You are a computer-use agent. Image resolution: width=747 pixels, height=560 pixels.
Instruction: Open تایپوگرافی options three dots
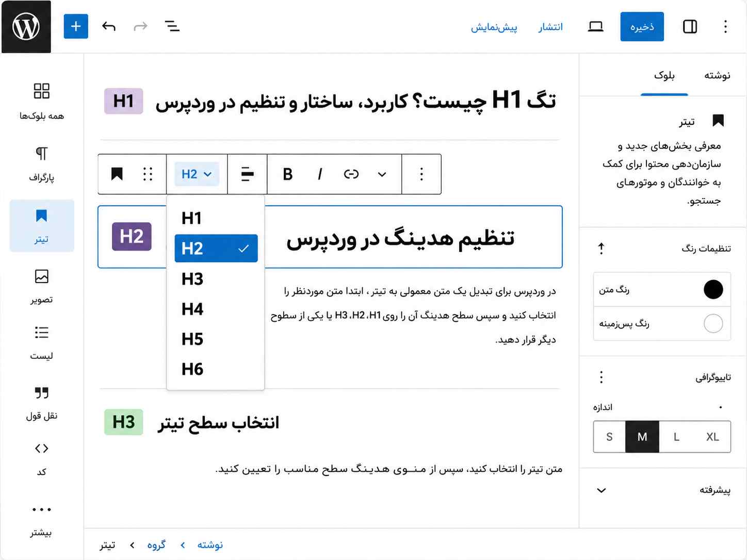coord(601,377)
